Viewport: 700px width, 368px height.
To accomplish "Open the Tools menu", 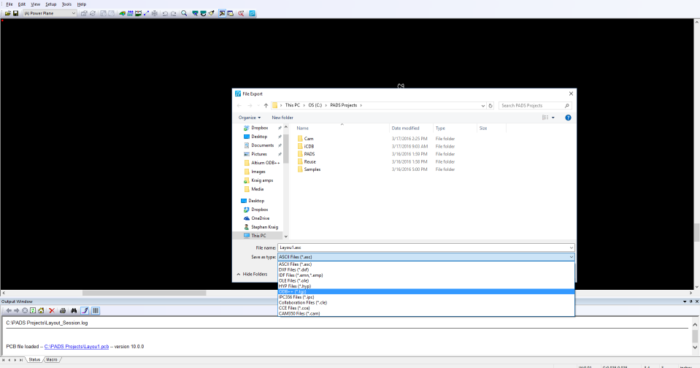I will point(67,4).
